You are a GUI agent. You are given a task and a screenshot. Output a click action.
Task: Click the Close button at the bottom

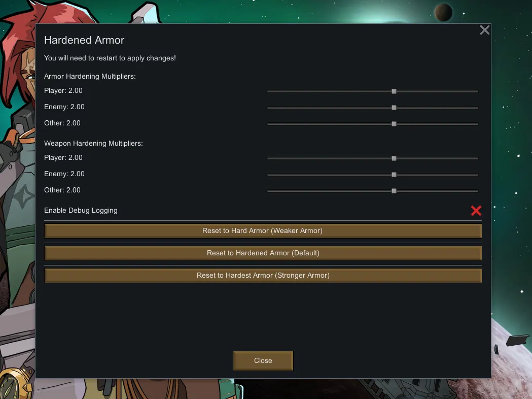point(263,361)
